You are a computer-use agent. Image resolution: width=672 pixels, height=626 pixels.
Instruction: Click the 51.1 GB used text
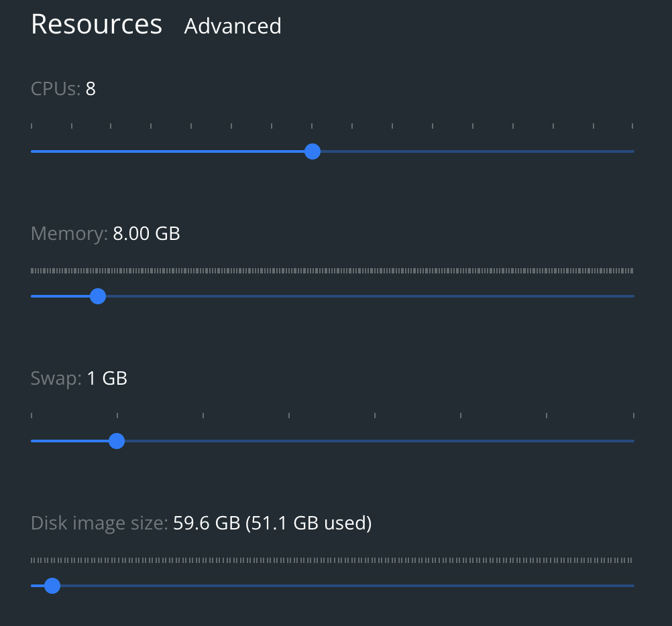308,523
